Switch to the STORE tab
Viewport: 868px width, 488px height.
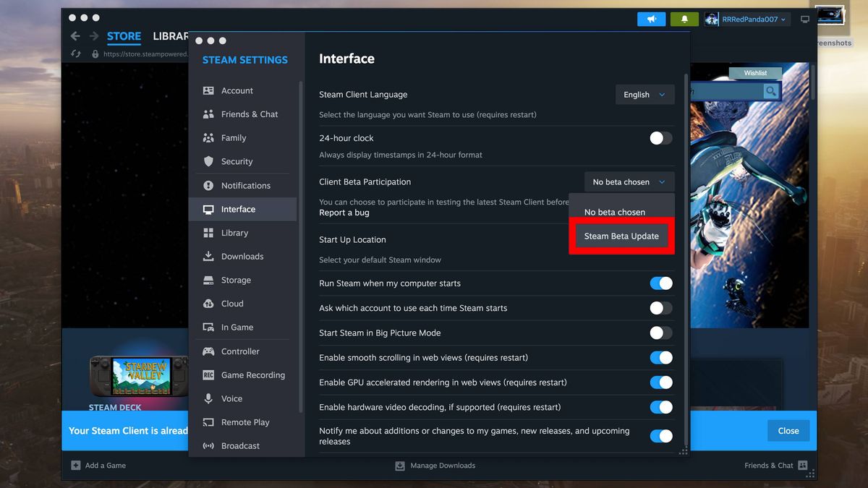click(x=123, y=35)
